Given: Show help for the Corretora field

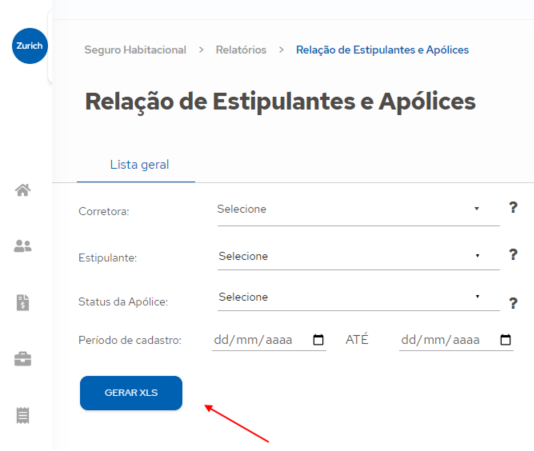Looking at the screenshot, I should 513,207.
